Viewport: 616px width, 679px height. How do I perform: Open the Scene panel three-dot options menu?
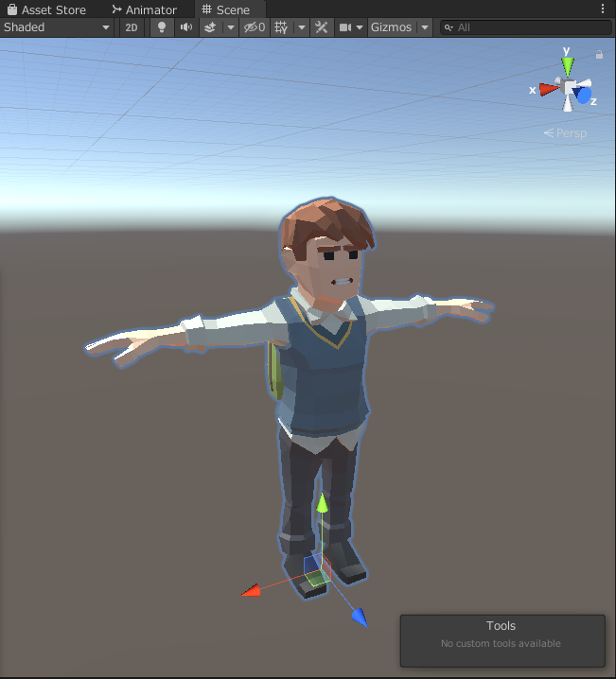(x=603, y=9)
